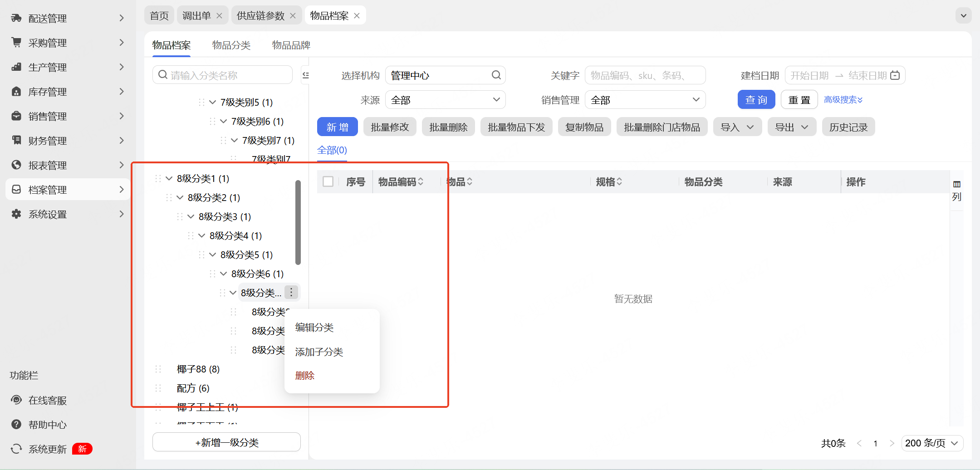The width and height of the screenshot is (980, 470).
Task: Switch to the 物品分类 tab
Action: pyautogui.click(x=231, y=45)
